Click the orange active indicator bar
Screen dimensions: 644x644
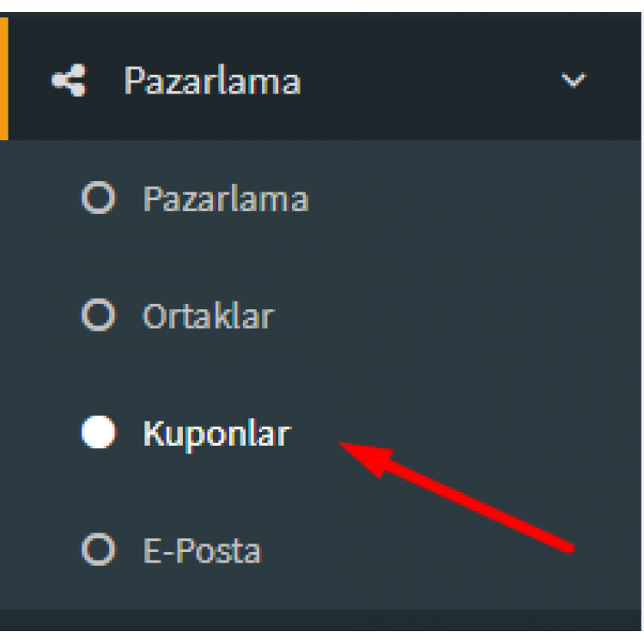[4, 78]
